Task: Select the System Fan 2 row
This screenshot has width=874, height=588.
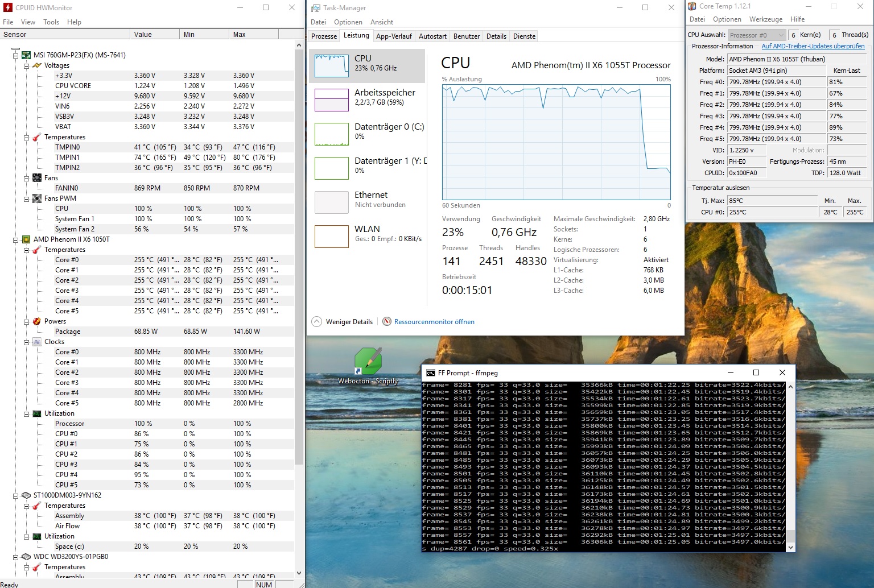Action: click(x=148, y=229)
